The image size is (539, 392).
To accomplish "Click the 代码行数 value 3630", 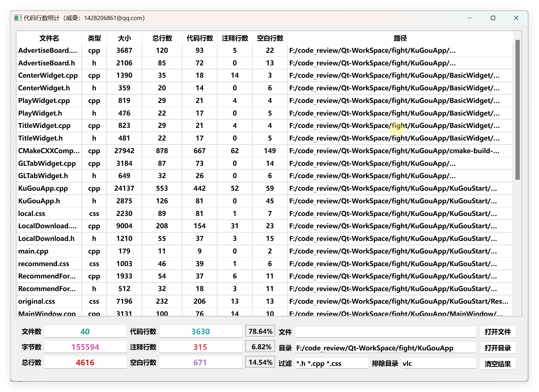I will [x=201, y=331].
